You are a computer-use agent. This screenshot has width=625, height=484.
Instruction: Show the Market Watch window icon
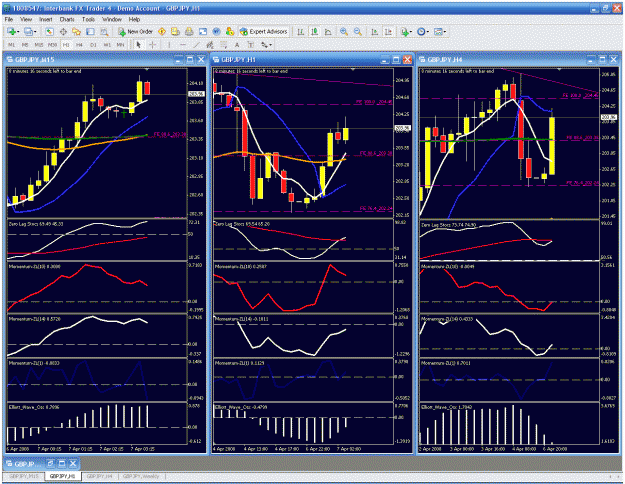pyautogui.click(x=49, y=31)
